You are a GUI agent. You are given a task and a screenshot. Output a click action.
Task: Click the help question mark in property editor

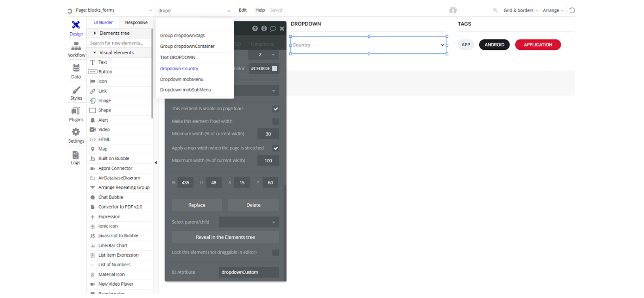pos(255,28)
